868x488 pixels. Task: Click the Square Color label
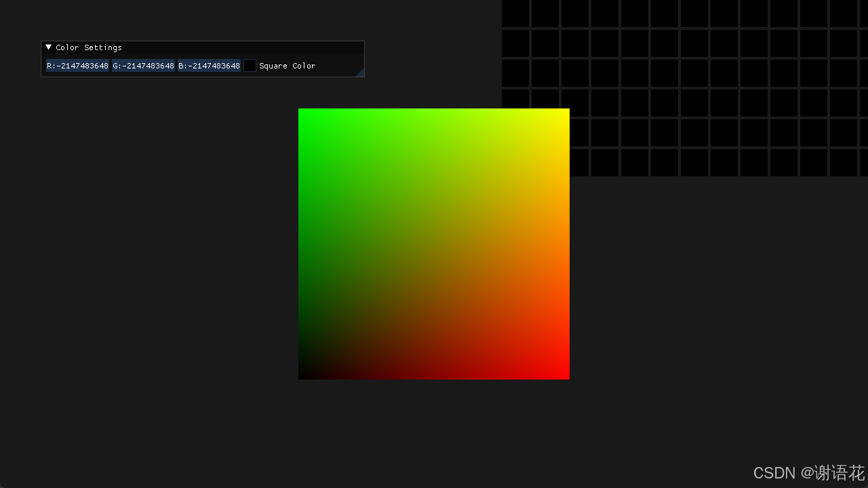click(288, 66)
